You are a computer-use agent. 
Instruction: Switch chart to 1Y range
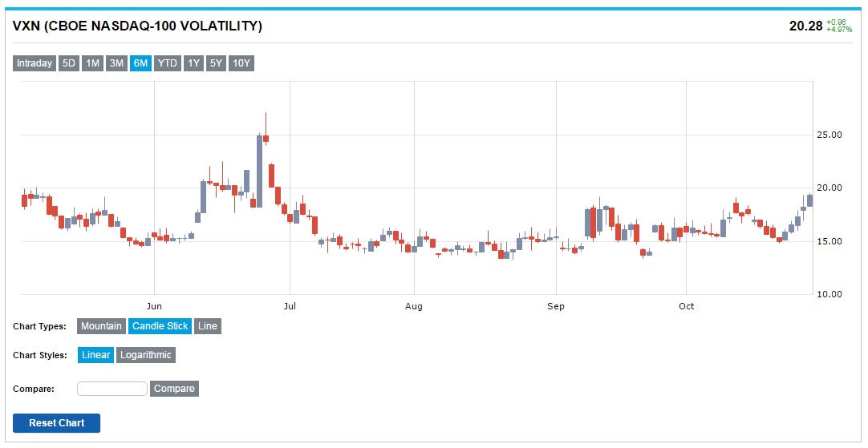point(193,63)
